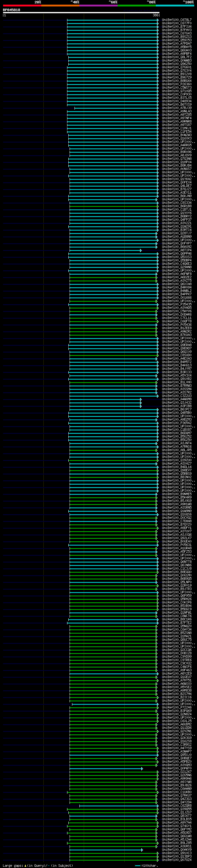Click the UniRef100_Q96250 label
This screenshot has width=197, height=868.
tap(177, 64)
